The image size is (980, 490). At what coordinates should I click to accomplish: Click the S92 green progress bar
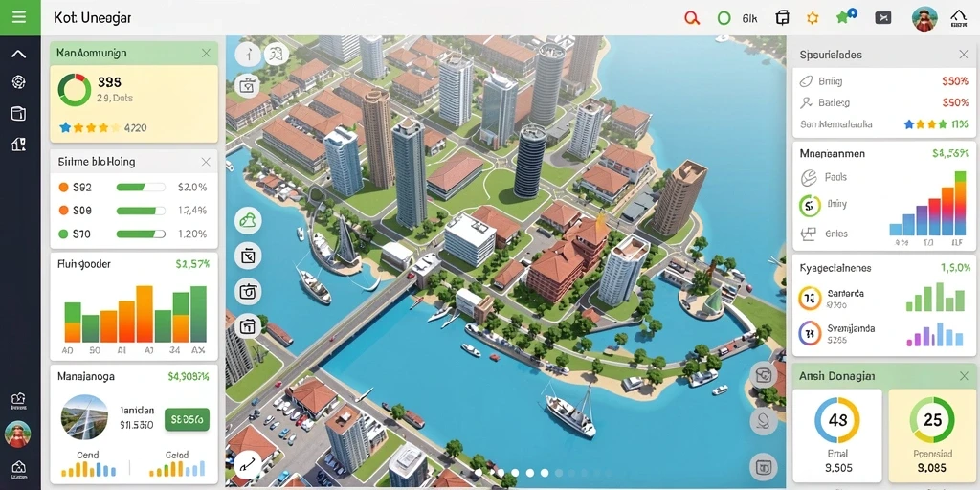141,187
